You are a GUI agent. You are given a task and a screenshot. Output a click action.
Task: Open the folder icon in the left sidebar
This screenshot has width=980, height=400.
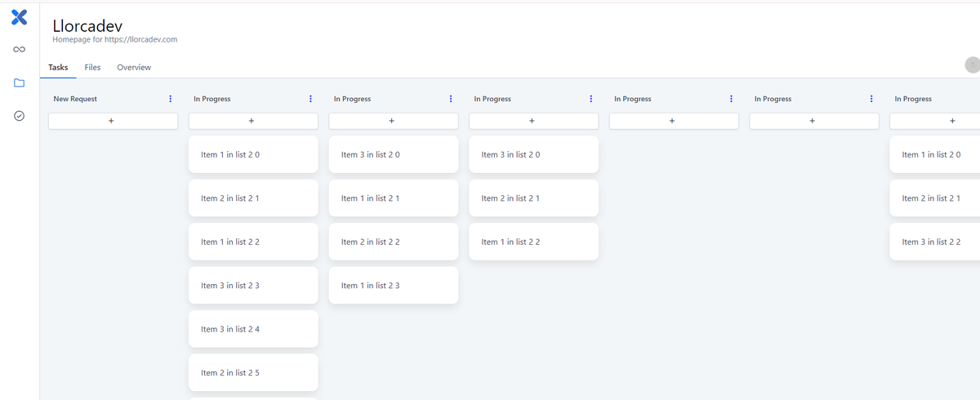pyautogui.click(x=19, y=83)
